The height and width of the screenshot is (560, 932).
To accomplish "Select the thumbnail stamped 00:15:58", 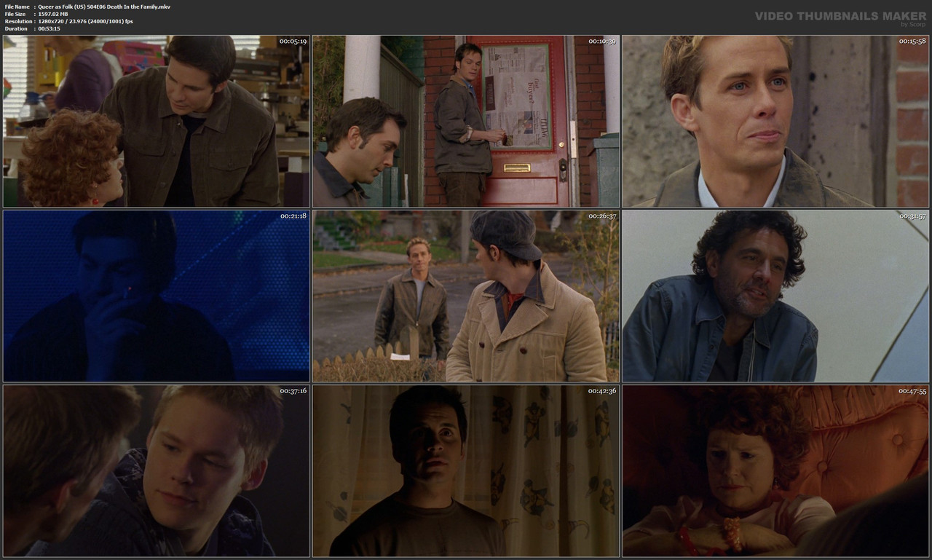I will pyautogui.click(x=775, y=121).
